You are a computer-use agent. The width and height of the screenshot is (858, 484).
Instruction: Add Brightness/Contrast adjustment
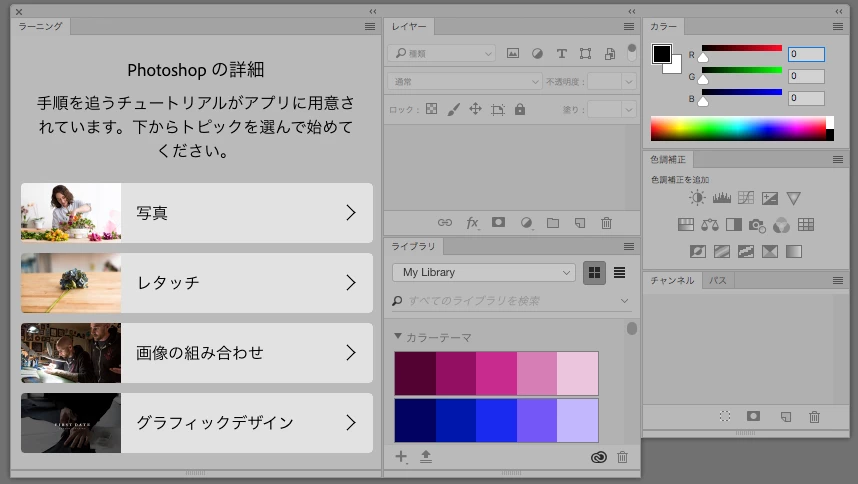[697, 197]
